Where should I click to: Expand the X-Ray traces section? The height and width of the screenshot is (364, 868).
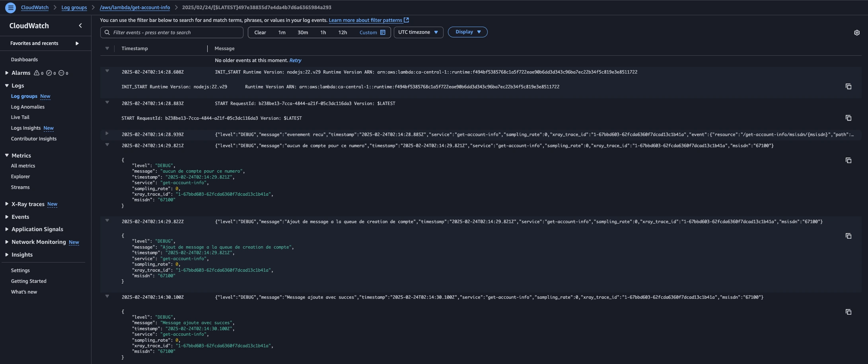point(7,204)
